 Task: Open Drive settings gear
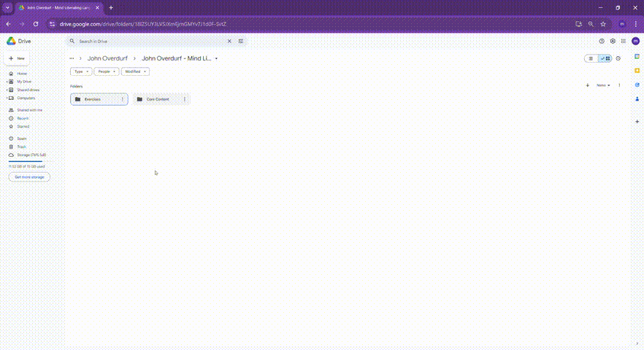613,41
